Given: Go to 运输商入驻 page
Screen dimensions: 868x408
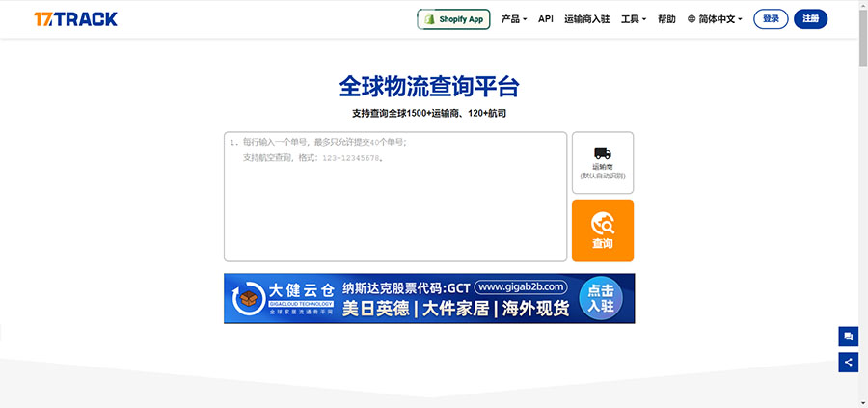Looking at the screenshot, I should pos(586,19).
